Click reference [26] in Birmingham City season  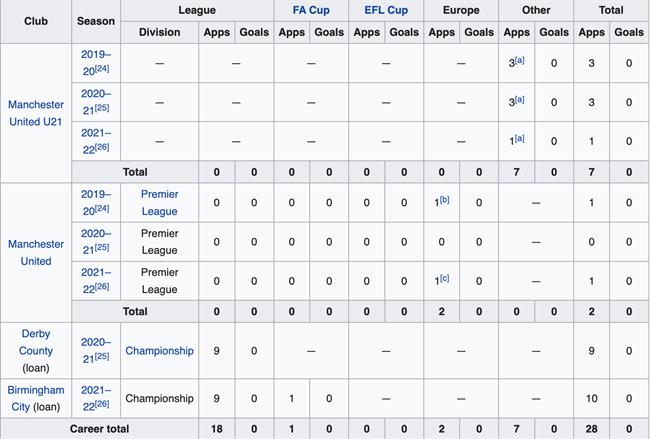click(103, 404)
